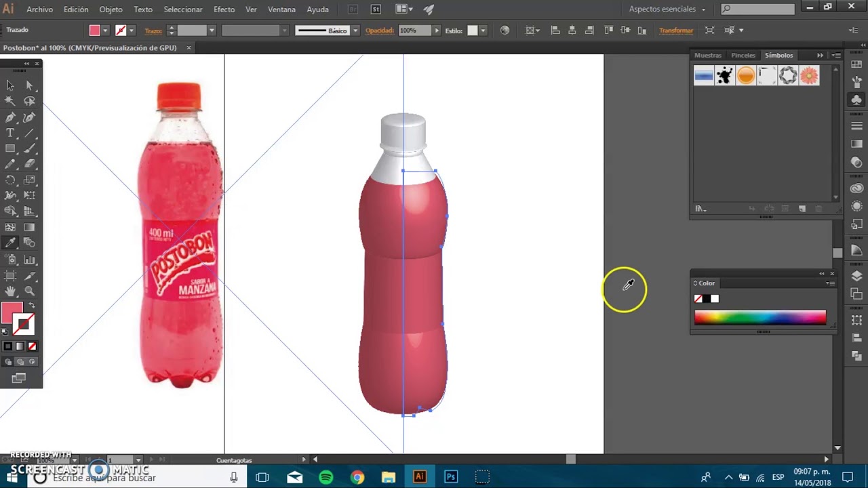This screenshot has width=868, height=488.
Task: Select the Eraser tool
Action: tap(29, 164)
